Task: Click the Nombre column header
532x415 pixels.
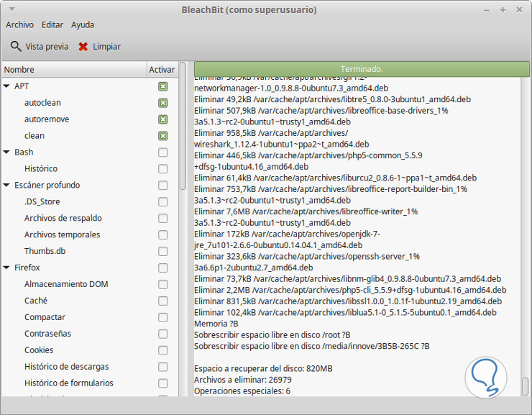Action: (x=72, y=70)
